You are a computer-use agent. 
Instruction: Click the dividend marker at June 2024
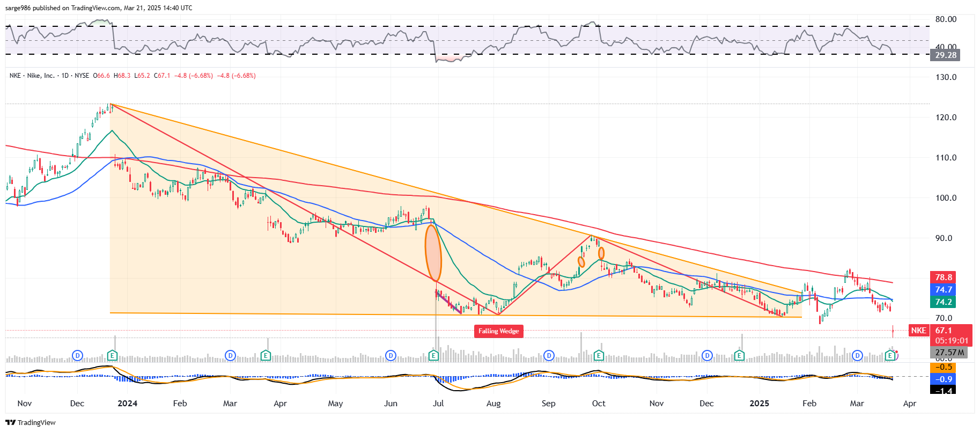point(390,355)
